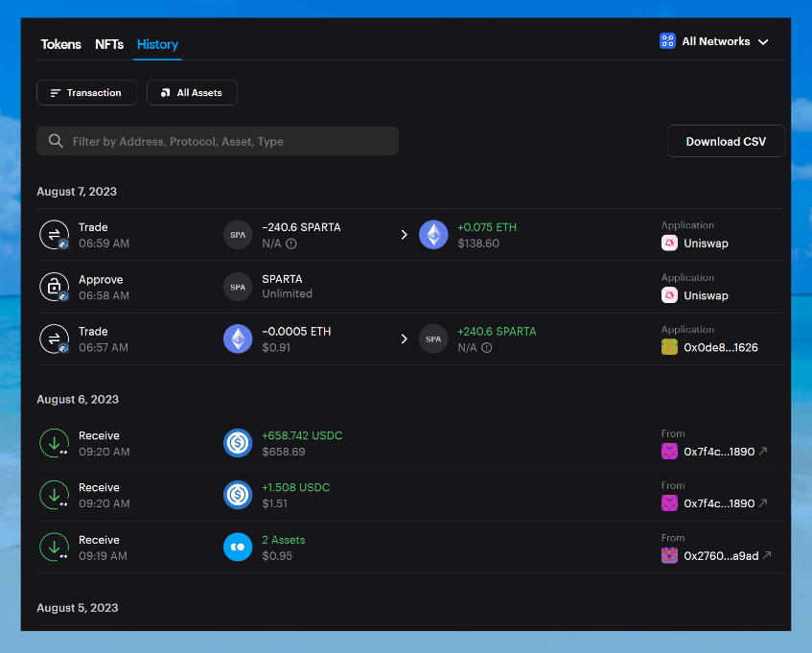Click the USDC coin icon for +658.742 USDC
The height and width of the screenshot is (653, 812).
click(238, 443)
